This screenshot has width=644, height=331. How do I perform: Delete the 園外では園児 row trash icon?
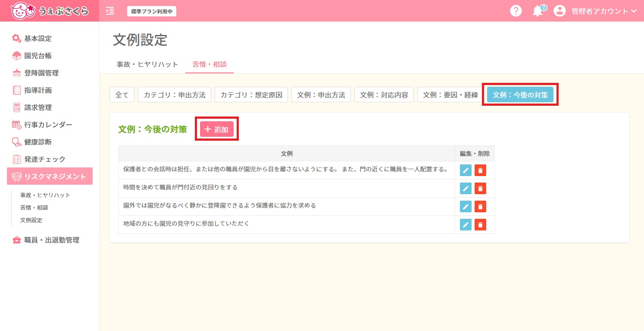click(480, 207)
